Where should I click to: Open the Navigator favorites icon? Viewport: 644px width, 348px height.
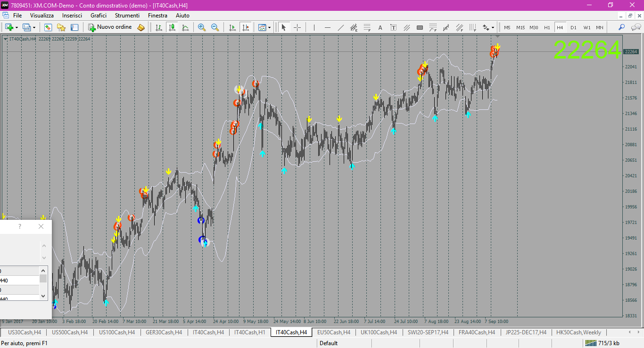click(x=61, y=27)
